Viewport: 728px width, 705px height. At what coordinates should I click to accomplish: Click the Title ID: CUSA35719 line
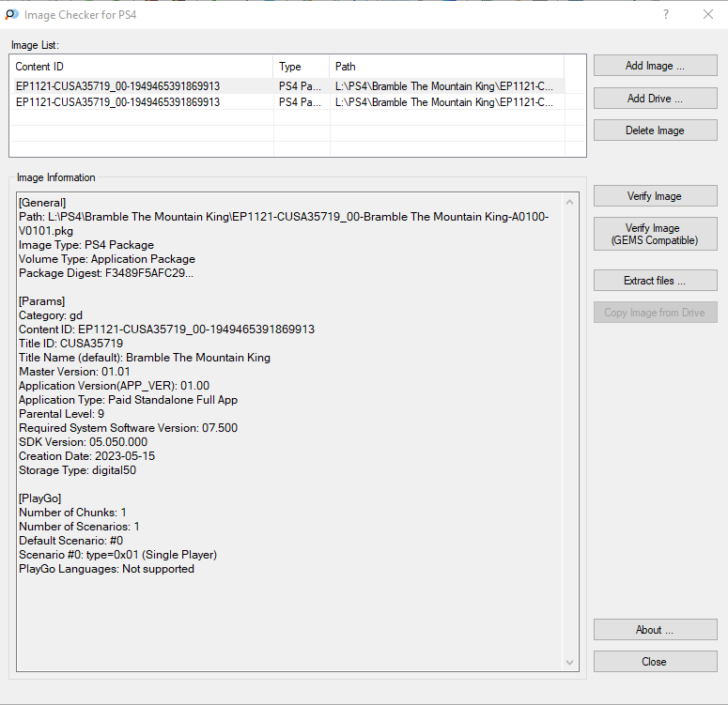pyautogui.click(x=71, y=344)
